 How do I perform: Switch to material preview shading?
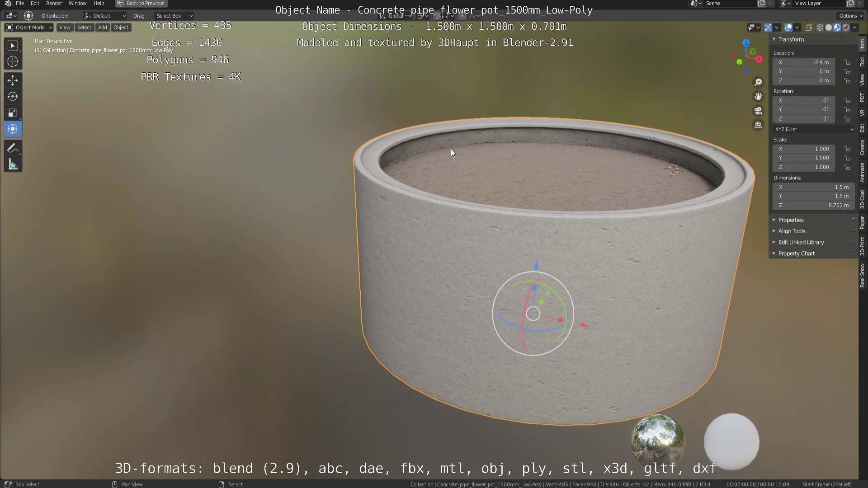pos(837,28)
